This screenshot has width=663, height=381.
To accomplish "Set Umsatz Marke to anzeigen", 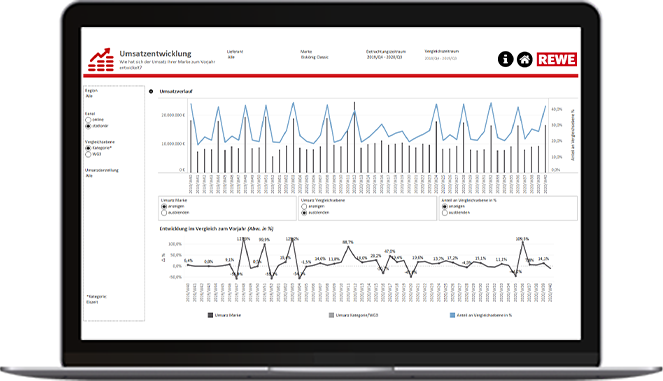I will tap(164, 207).
